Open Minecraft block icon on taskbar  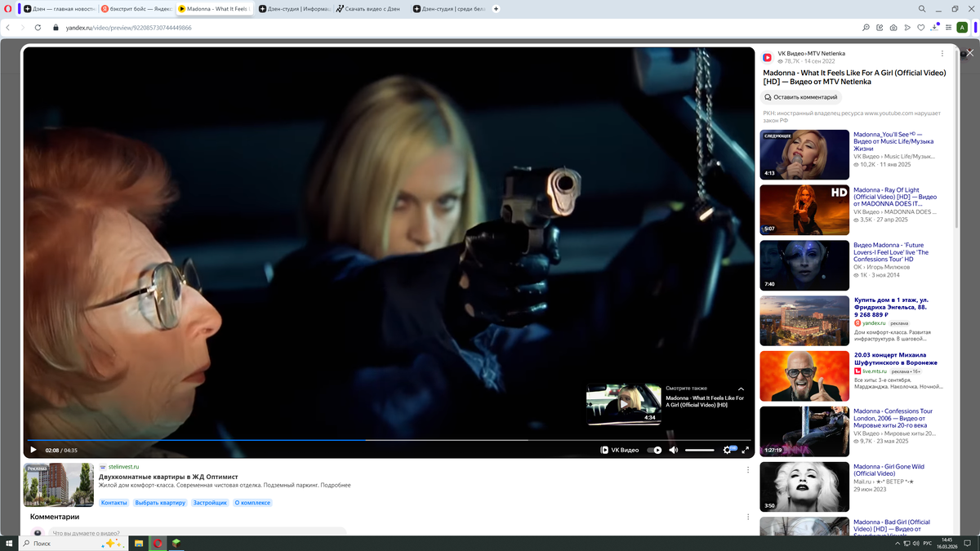click(176, 543)
